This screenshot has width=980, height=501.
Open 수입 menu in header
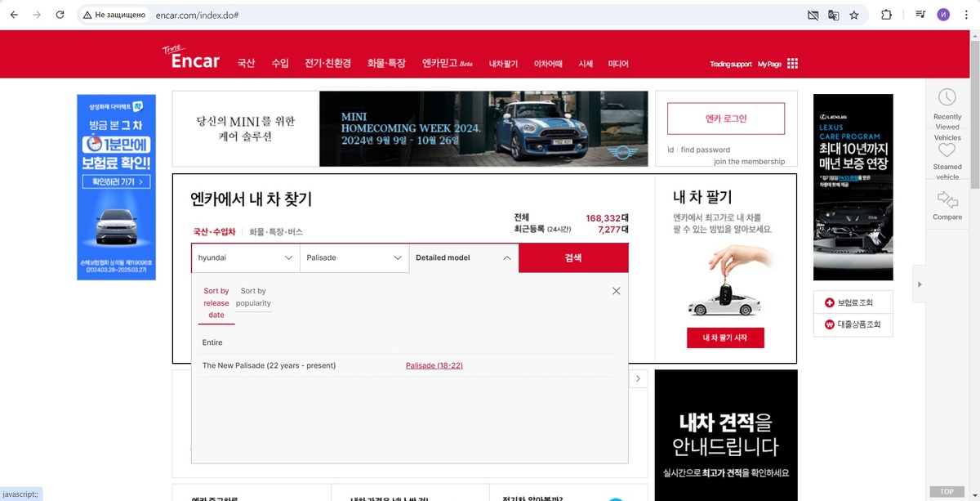click(280, 63)
